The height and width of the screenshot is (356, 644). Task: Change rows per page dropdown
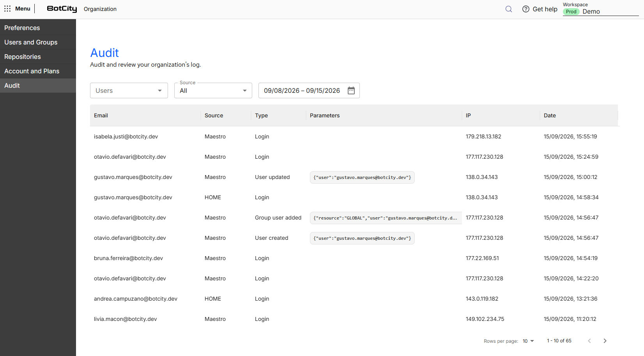[x=528, y=341]
